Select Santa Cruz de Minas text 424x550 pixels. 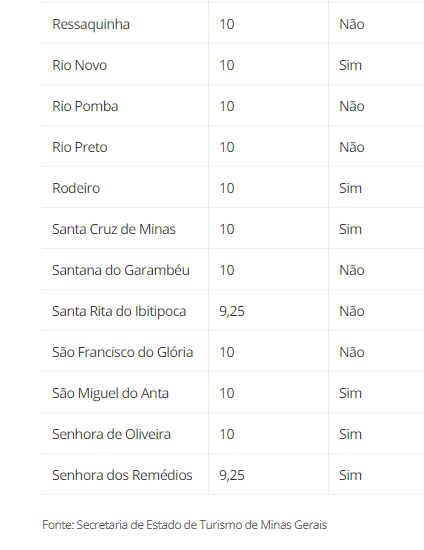click(114, 229)
